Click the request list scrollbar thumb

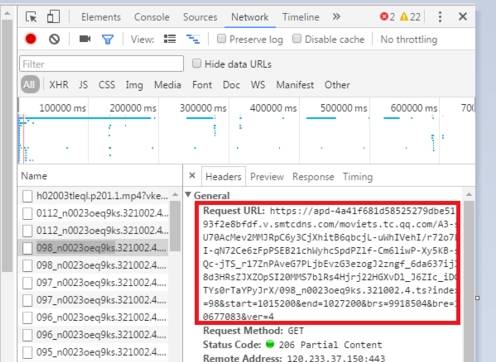coord(175,226)
